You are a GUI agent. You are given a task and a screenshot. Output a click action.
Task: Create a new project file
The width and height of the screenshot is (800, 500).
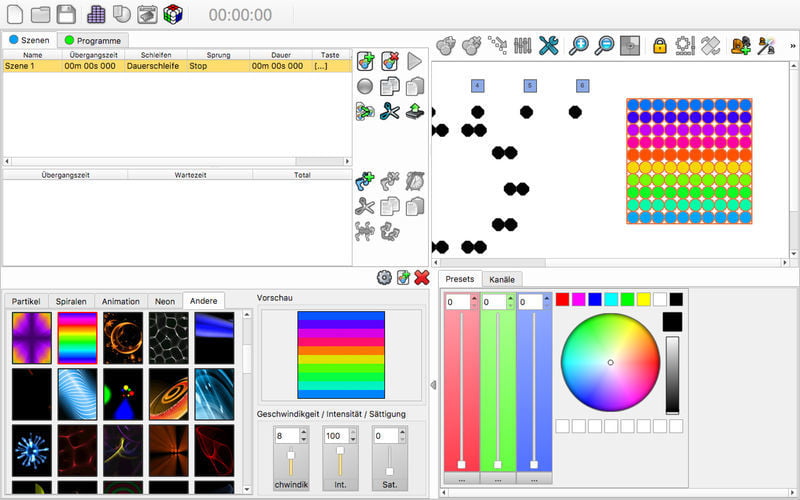[x=15, y=14]
